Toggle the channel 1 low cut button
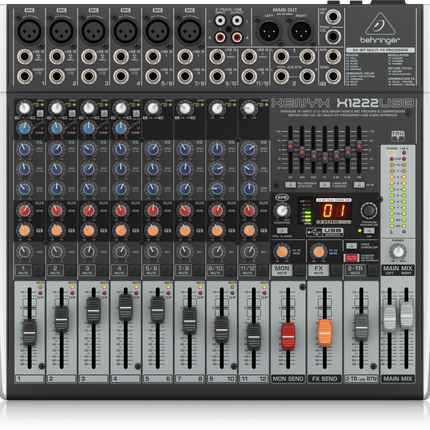430x430 pixels. tap(40, 113)
